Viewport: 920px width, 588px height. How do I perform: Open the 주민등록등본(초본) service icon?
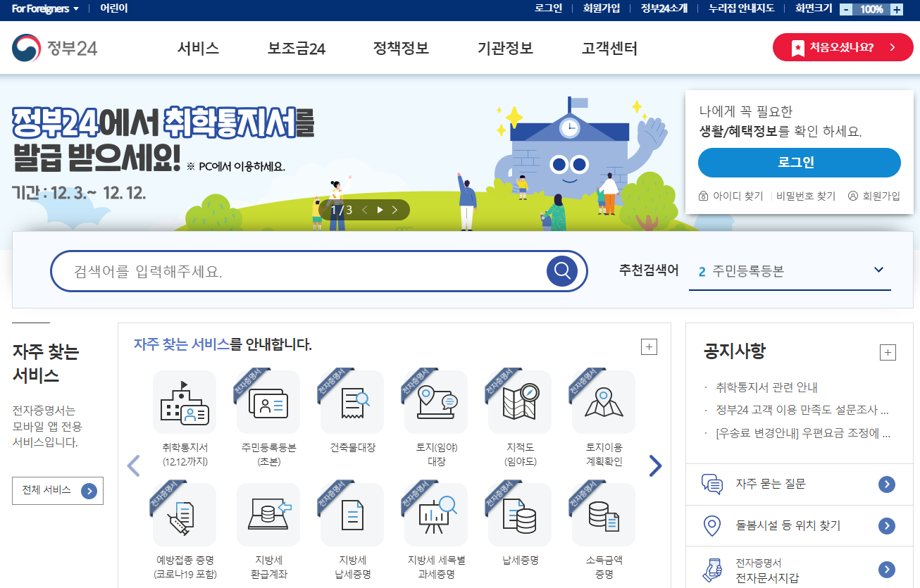pos(268,402)
